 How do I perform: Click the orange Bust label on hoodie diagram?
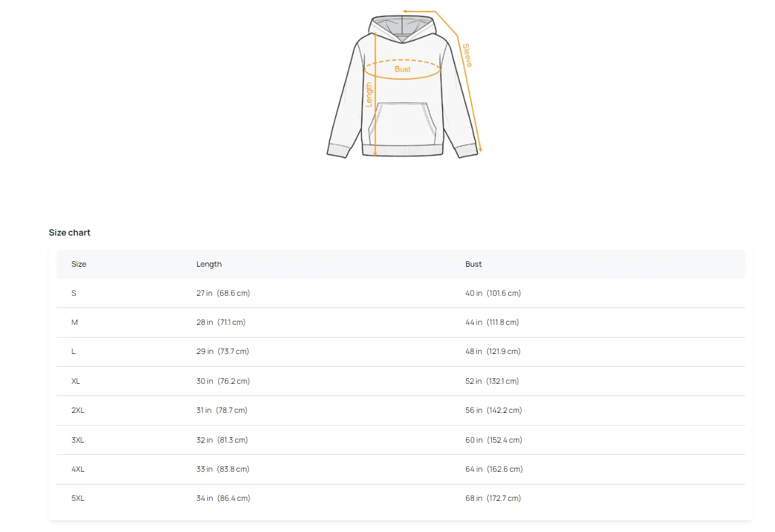pyautogui.click(x=402, y=69)
